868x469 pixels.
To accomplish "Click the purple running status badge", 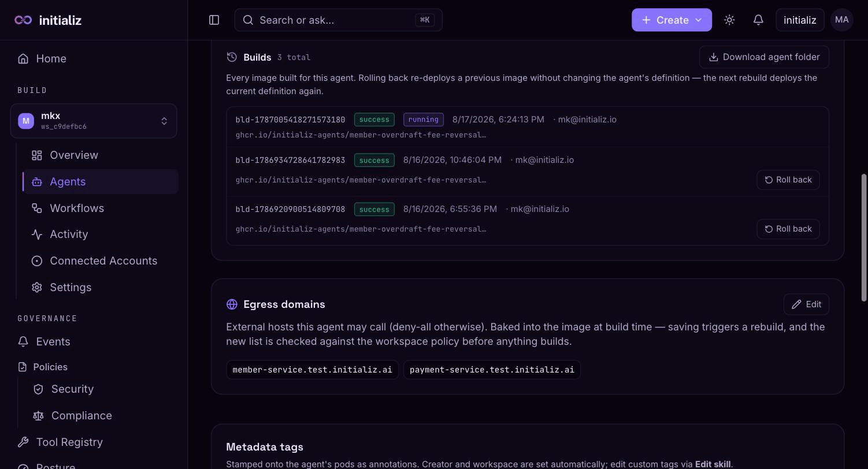I will (423, 120).
